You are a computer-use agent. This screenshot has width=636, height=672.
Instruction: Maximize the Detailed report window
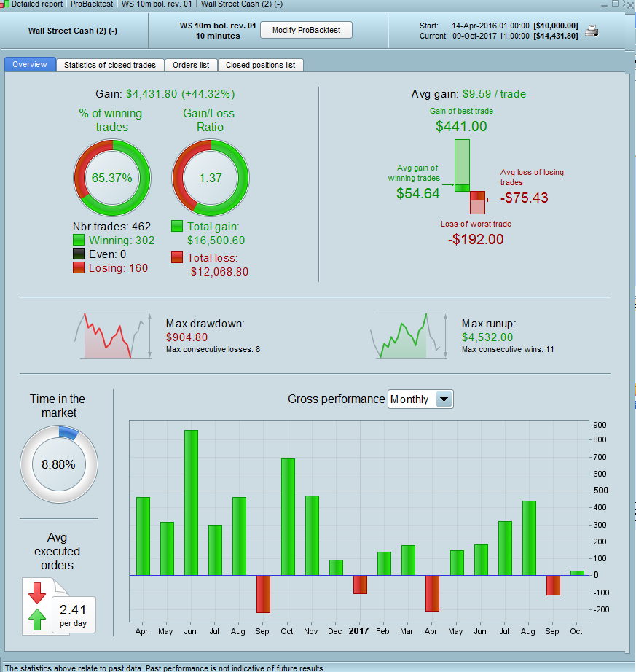pyautogui.click(x=615, y=4)
